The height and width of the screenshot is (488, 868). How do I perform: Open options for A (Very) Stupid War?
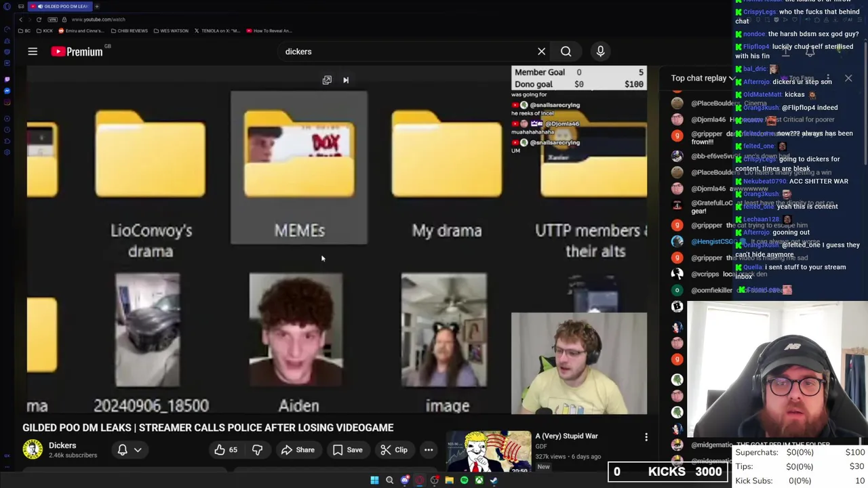click(646, 437)
